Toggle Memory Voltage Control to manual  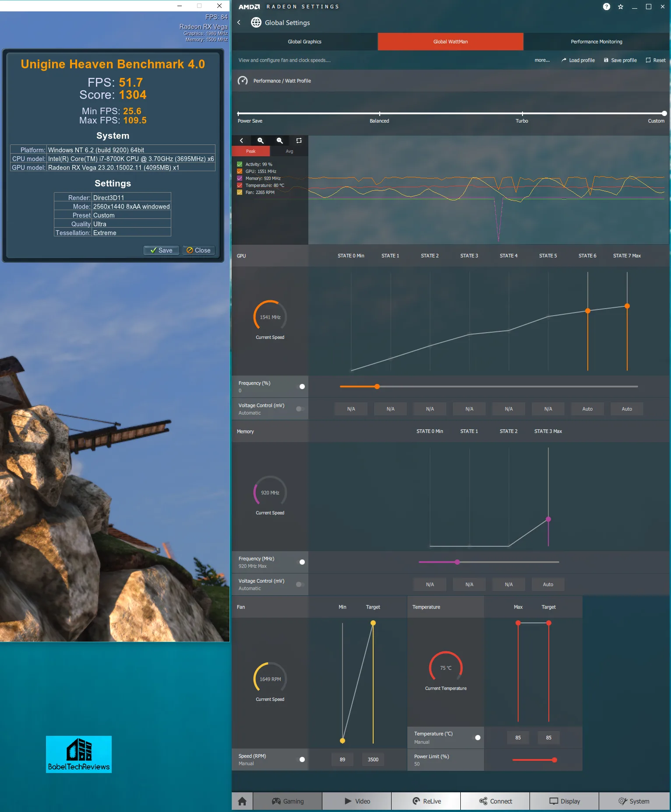click(x=300, y=584)
